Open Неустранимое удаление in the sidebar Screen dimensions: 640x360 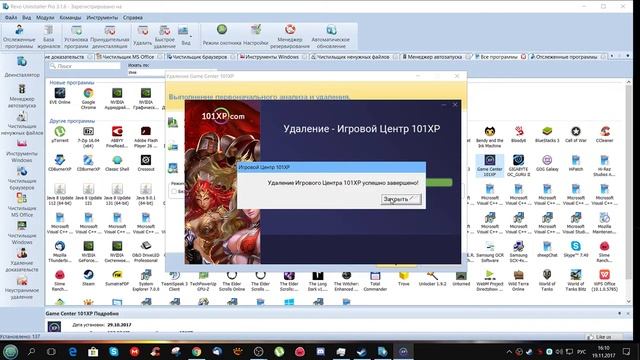pyautogui.click(x=22, y=287)
